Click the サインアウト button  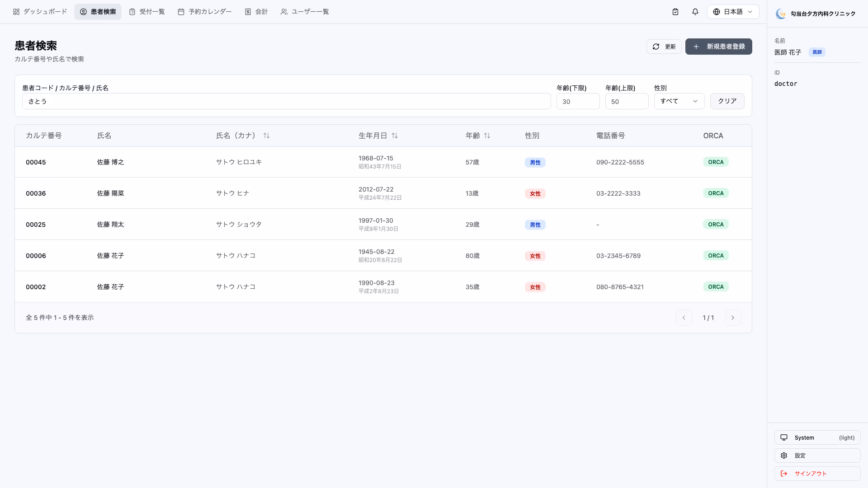tap(817, 474)
